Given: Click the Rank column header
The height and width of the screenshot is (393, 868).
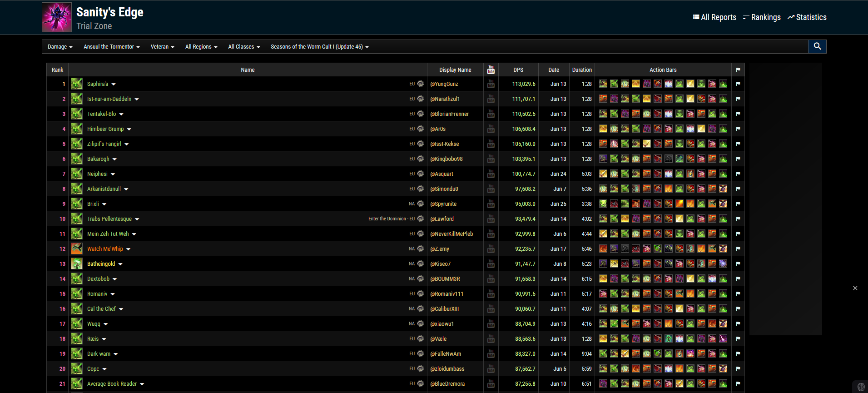Looking at the screenshot, I should 57,70.
